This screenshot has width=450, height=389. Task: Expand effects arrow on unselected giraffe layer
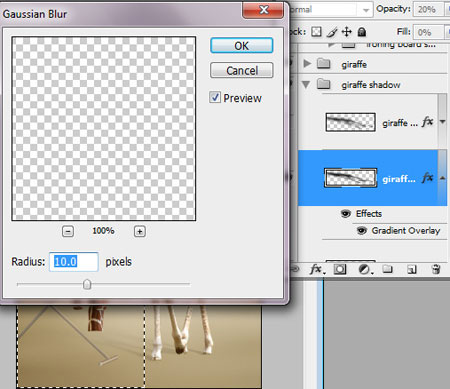pyautogui.click(x=442, y=122)
